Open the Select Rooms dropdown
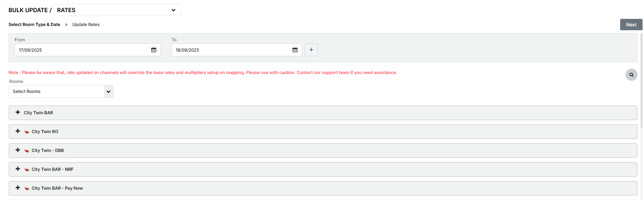Screen dimensions: 644x200 coord(61,91)
